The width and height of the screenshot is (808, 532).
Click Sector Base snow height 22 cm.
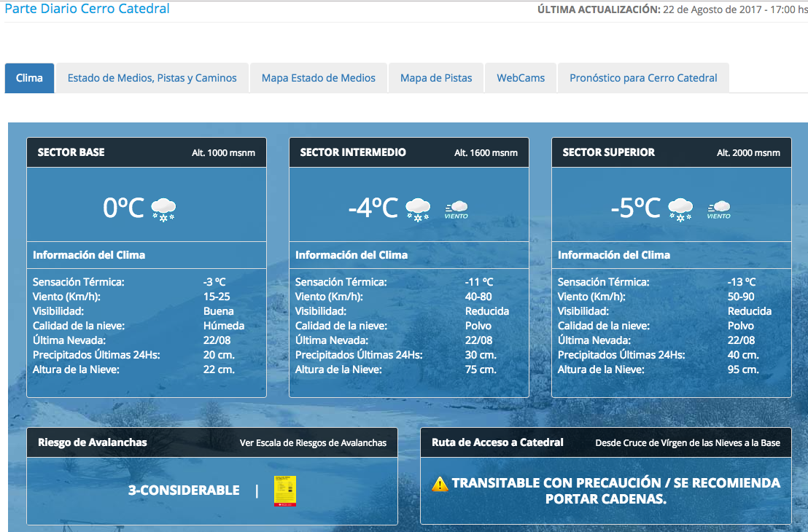coord(219,369)
